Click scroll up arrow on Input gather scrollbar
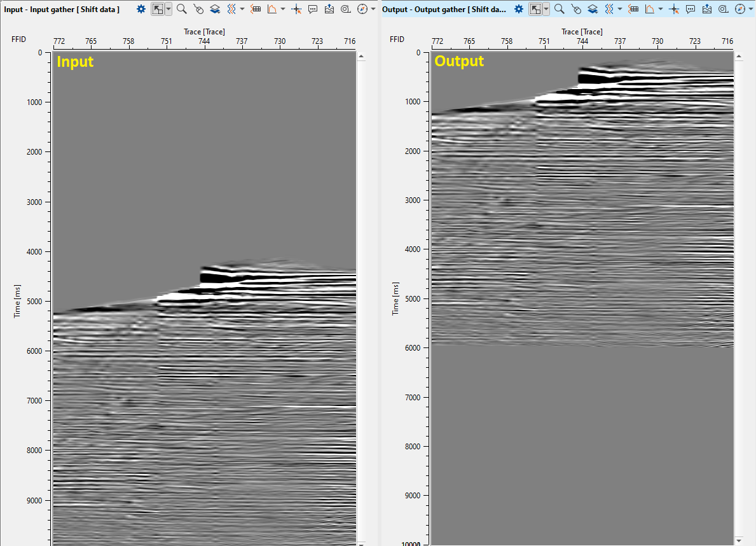The width and height of the screenshot is (756, 546). click(x=361, y=57)
